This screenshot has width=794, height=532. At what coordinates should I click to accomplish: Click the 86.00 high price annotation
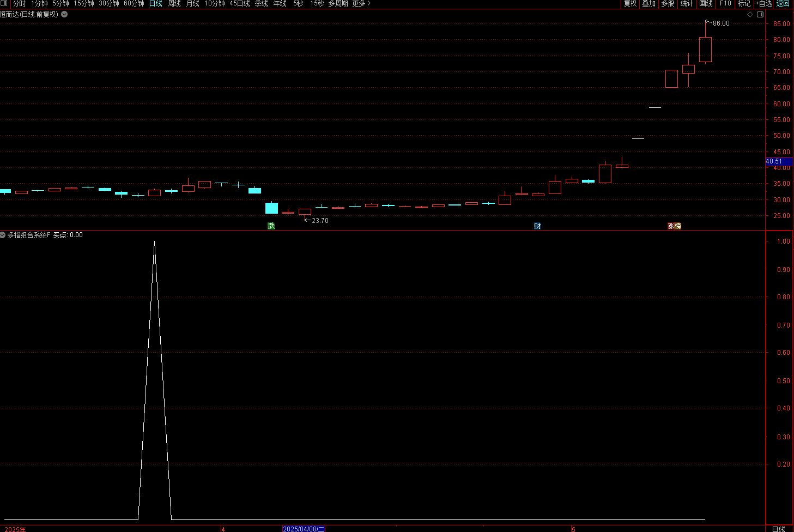coord(721,23)
